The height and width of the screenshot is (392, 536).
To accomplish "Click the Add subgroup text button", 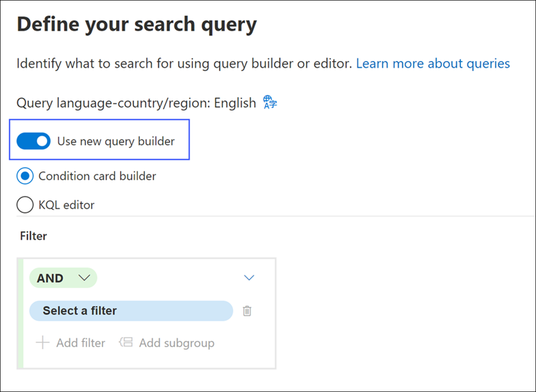I will pyautogui.click(x=177, y=343).
